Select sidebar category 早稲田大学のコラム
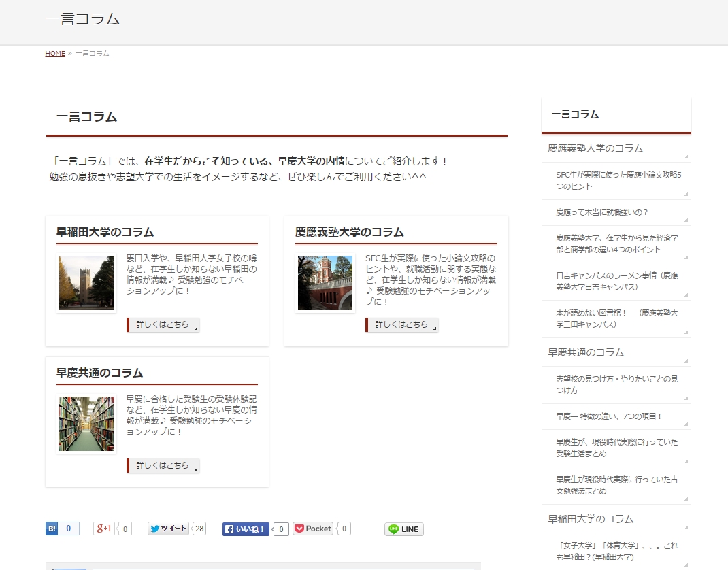This screenshot has width=728, height=570. click(616, 519)
